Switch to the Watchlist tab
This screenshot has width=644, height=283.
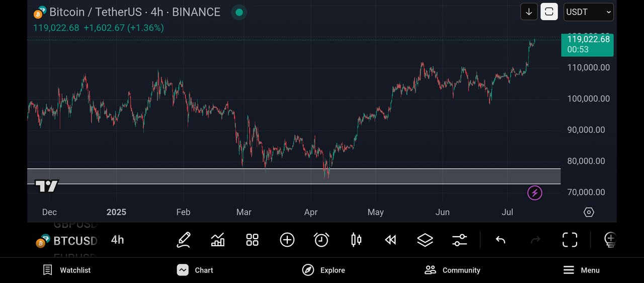(66, 270)
